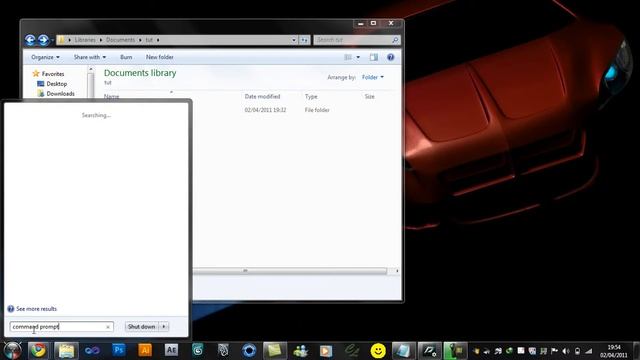Open Explorer recent pages dropdown arrow
The image size is (640, 360).
pyautogui.click(x=52, y=40)
